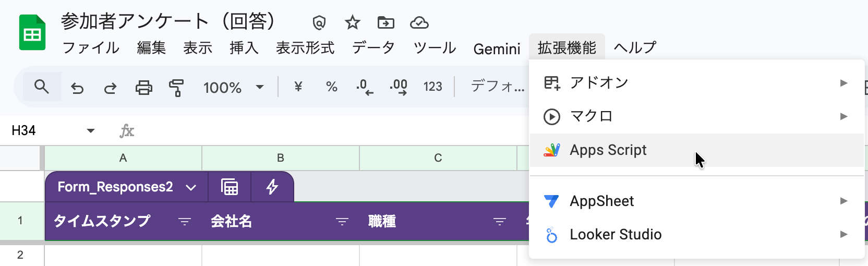Click the undo arrow icon
This screenshot has height=266, width=868.
coord(77,88)
